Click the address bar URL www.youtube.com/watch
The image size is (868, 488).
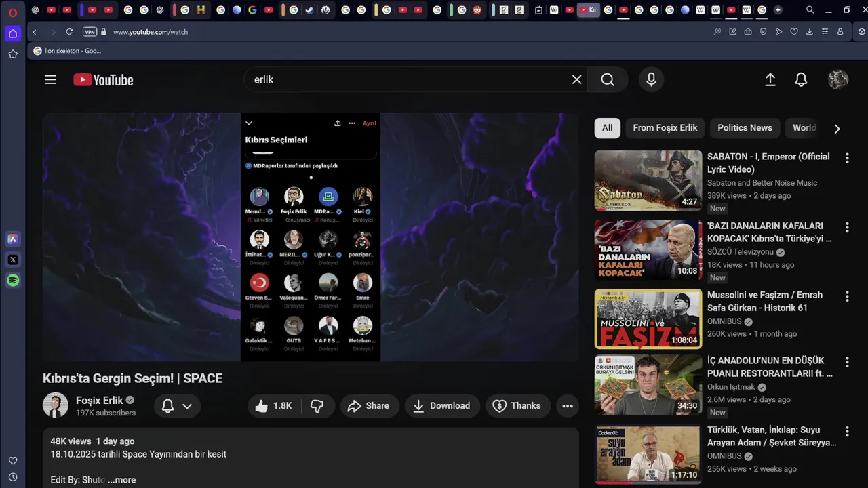pyautogui.click(x=151, y=32)
